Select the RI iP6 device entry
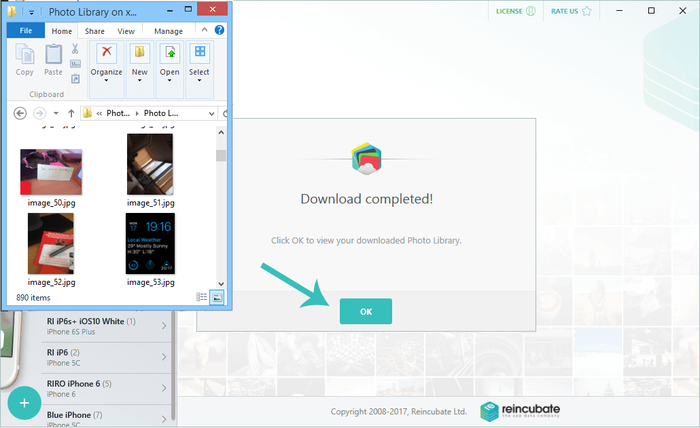 [x=107, y=357]
